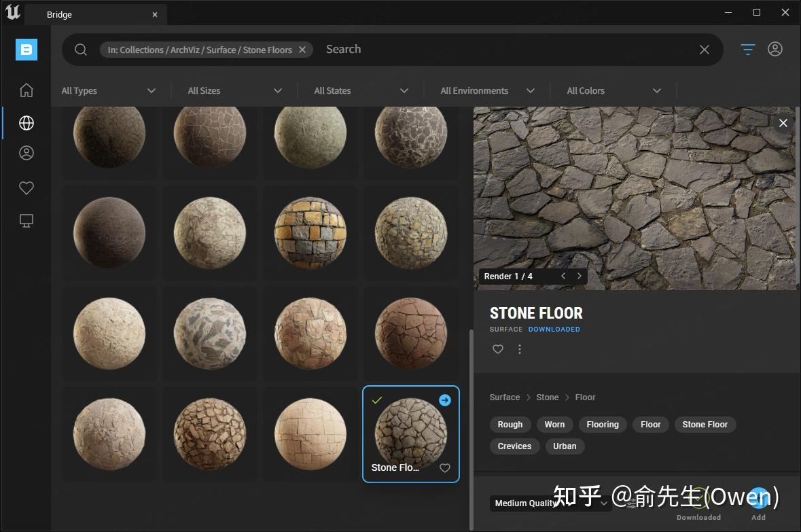Toggle the heart on the Stone Floor thumbnail card

[445, 468]
